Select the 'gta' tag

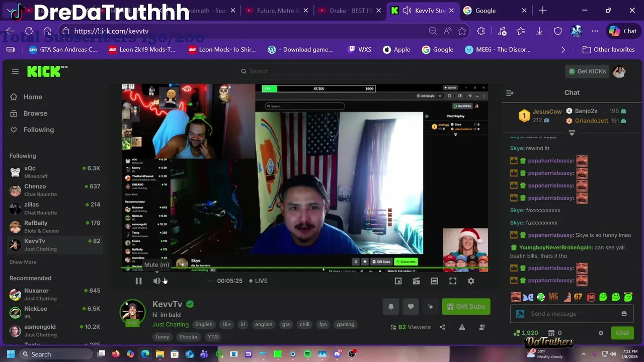click(286, 324)
